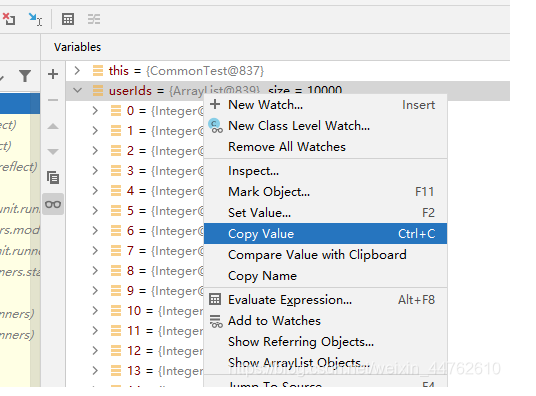Toggle the show watches glasses button
536x396 pixels.
pos(53,204)
